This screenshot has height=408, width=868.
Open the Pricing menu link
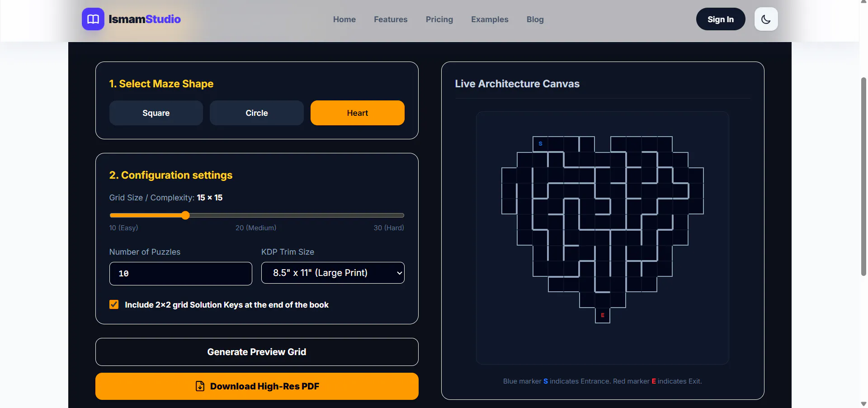(439, 19)
